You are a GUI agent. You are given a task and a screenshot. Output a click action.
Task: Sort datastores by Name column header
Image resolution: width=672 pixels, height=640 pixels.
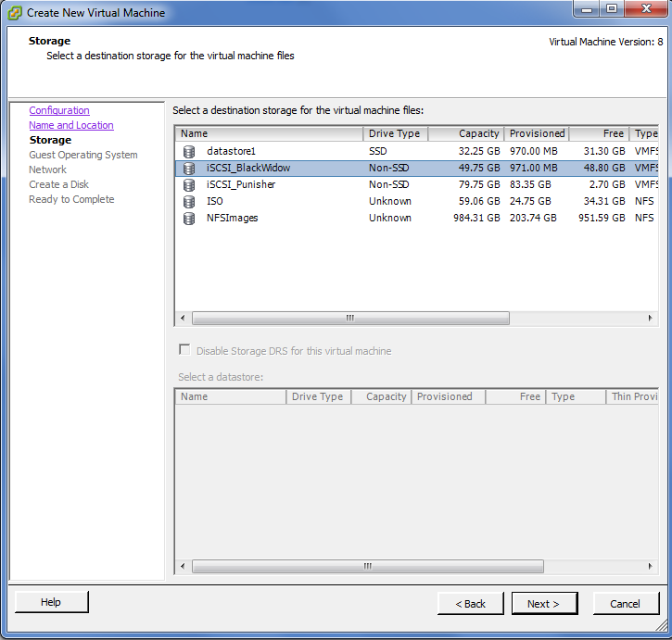(269, 133)
